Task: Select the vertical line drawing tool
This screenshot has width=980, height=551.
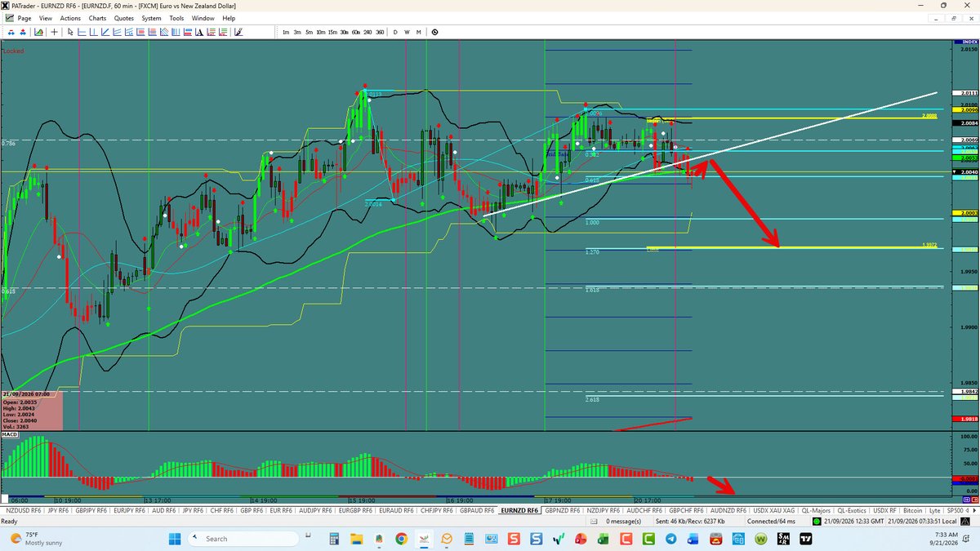Action: (94, 32)
